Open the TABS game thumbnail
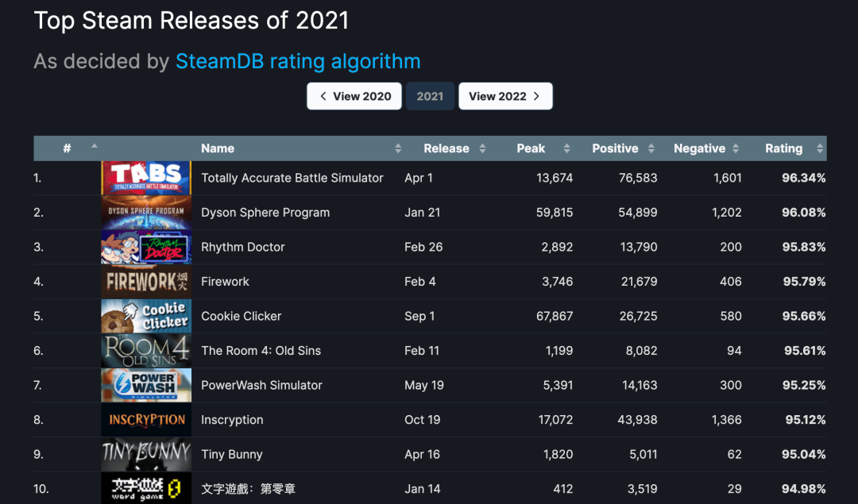 coord(146,178)
